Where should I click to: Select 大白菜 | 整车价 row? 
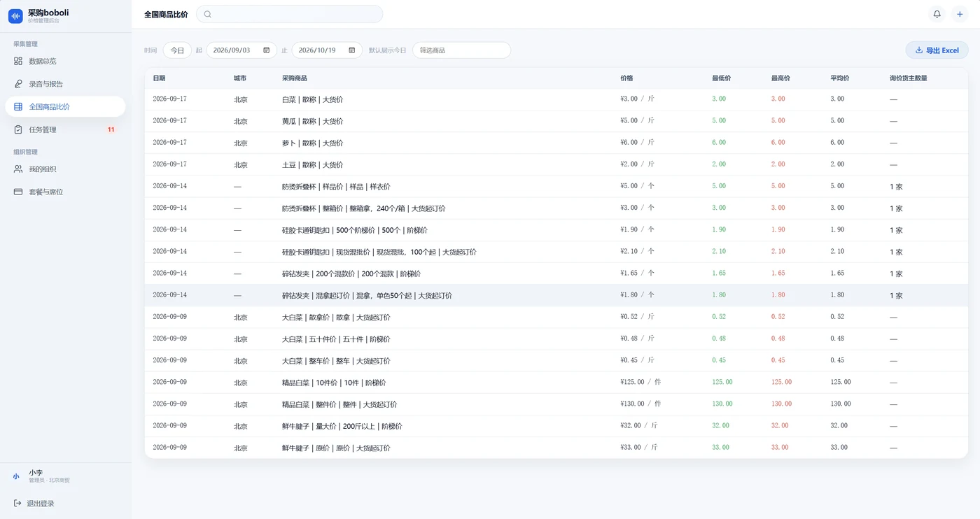pos(556,361)
